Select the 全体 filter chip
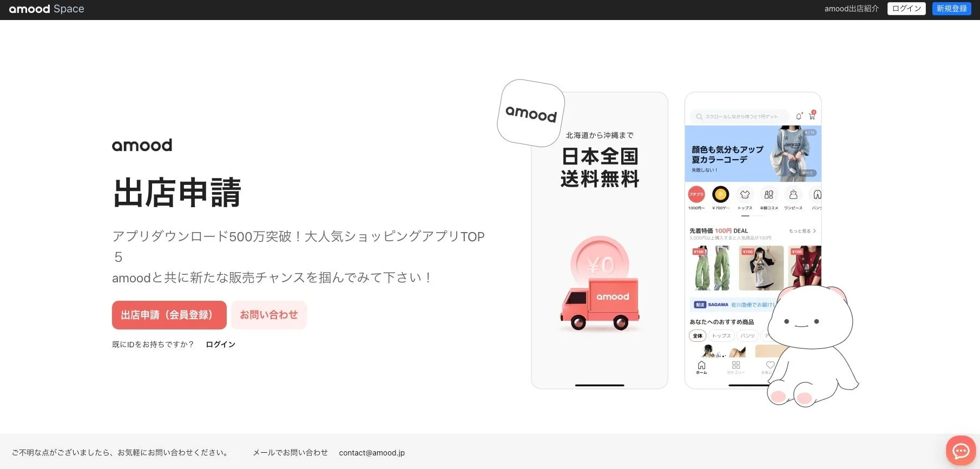 tap(698, 336)
